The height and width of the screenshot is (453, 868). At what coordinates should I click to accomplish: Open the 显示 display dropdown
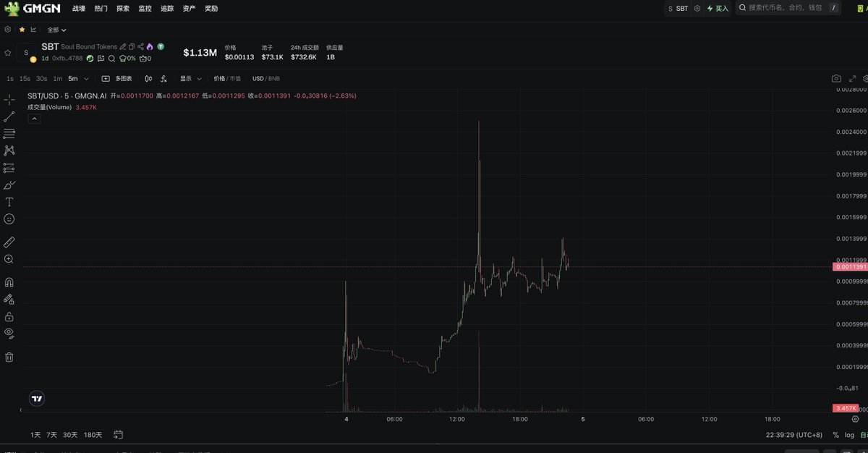[x=190, y=78]
